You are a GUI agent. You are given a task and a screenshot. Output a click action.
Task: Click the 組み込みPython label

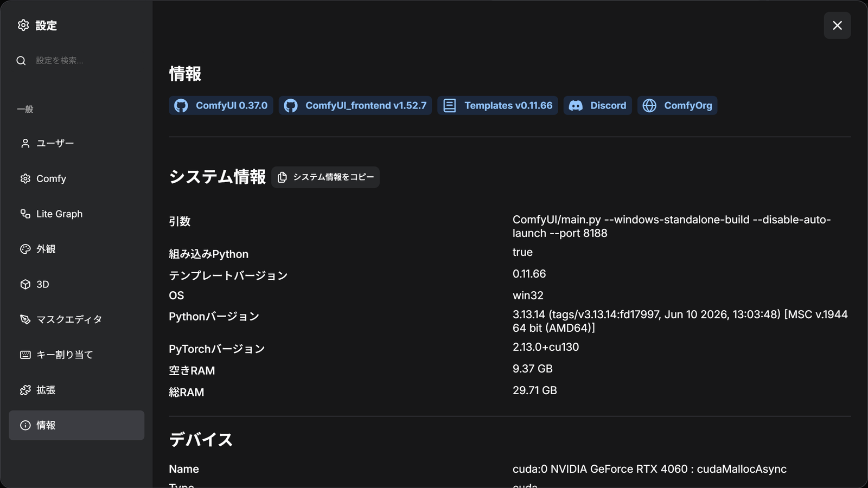(x=208, y=254)
